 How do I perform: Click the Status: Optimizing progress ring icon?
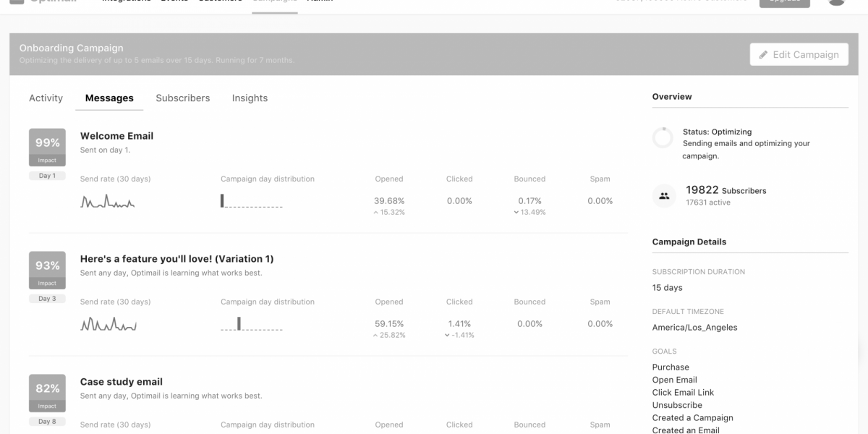point(664,137)
